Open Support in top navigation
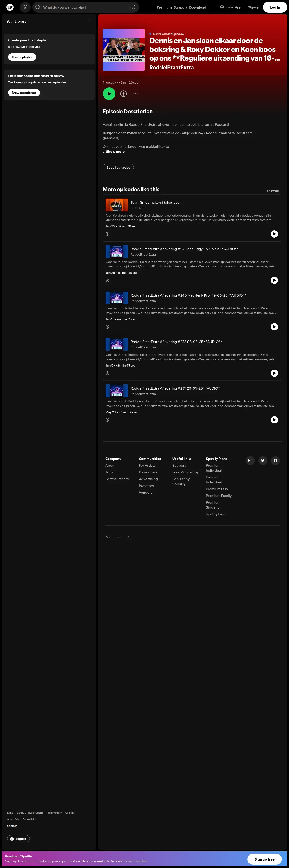This screenshot has width=289, height=868. 180,7
